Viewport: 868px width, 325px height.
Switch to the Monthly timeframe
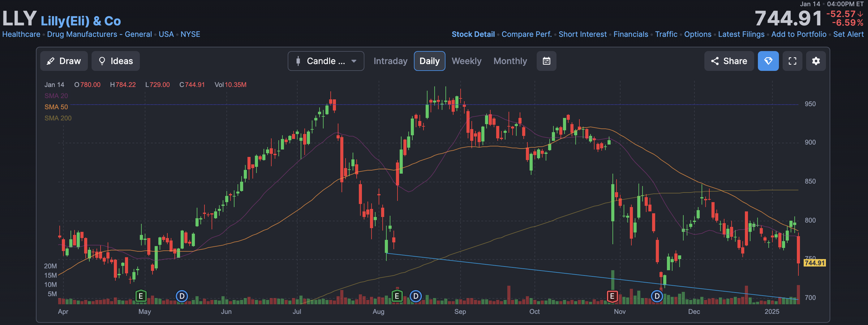[510, 61]
